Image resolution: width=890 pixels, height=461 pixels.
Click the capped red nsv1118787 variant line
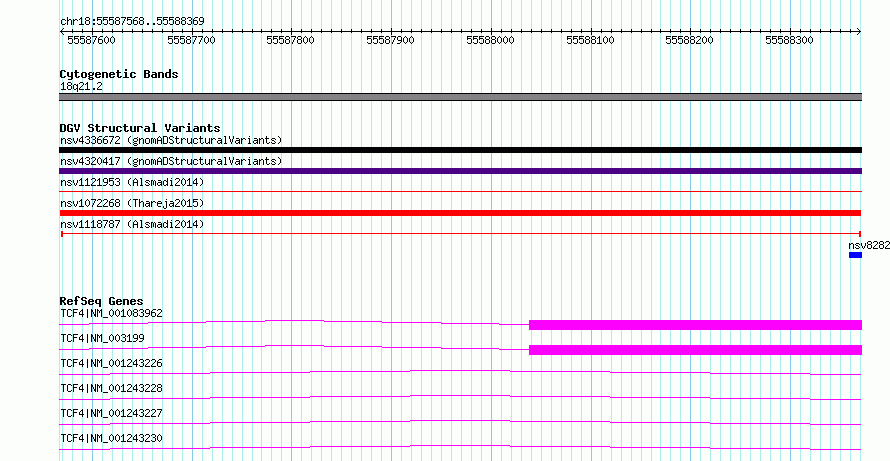click(461, 234)
